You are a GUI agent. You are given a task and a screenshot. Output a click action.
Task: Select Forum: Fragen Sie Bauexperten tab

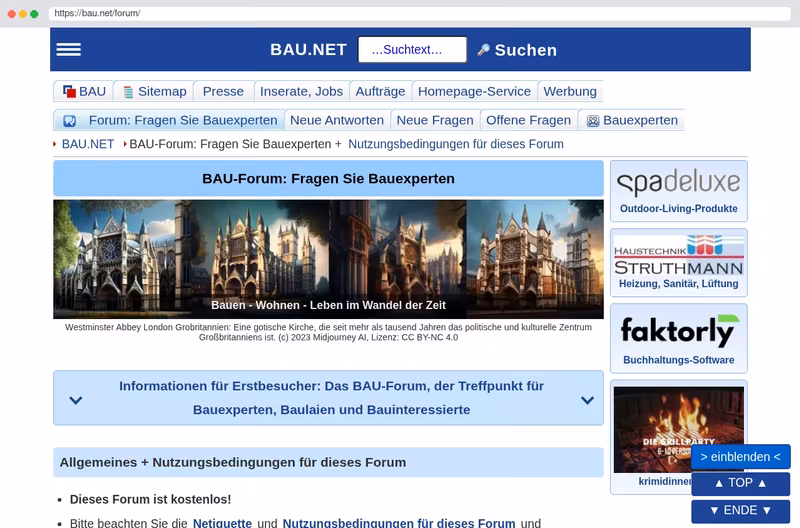[169, 120]
